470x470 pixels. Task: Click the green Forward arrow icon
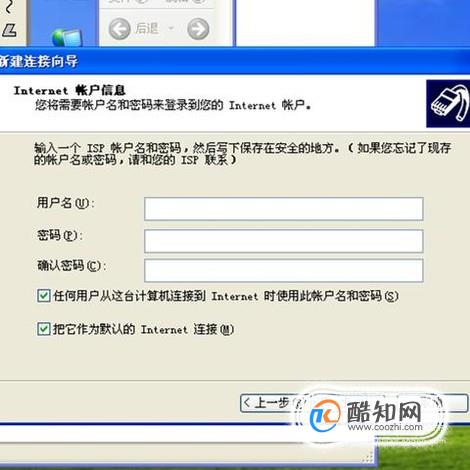(198, 29)
